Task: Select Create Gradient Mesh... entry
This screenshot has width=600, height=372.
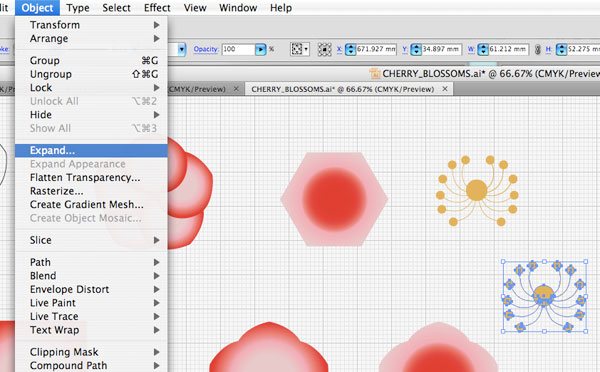Action: (x=91, y=205)
